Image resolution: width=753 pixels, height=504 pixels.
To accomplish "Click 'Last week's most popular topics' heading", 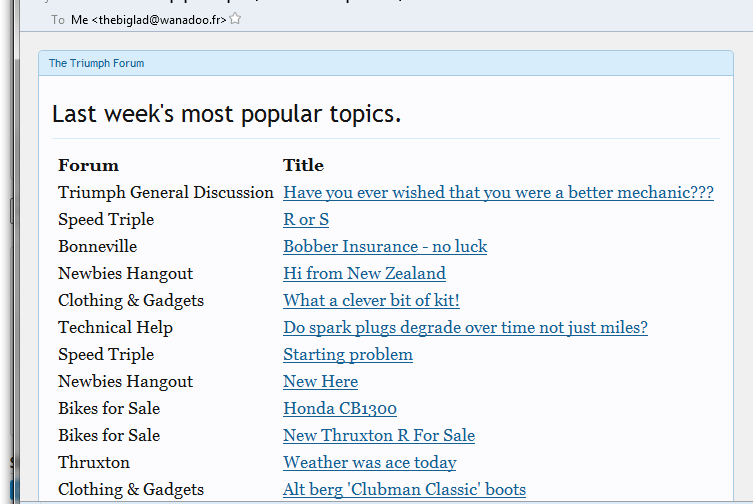I will 226,114.
